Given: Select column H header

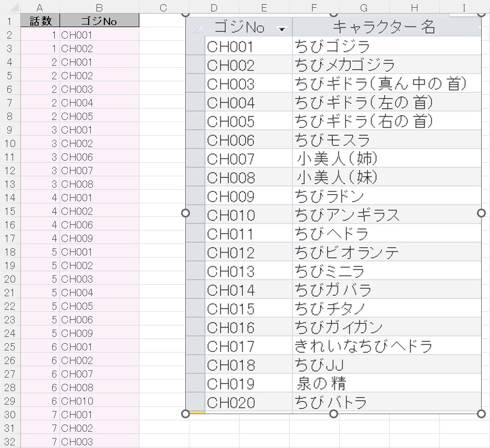Looking at the screenshot, I should tap(414, 7).
